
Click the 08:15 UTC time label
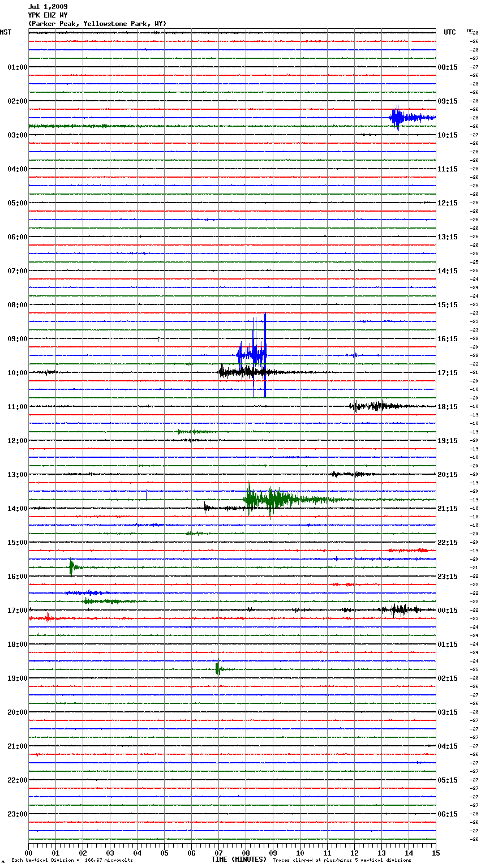coord(448,67)
